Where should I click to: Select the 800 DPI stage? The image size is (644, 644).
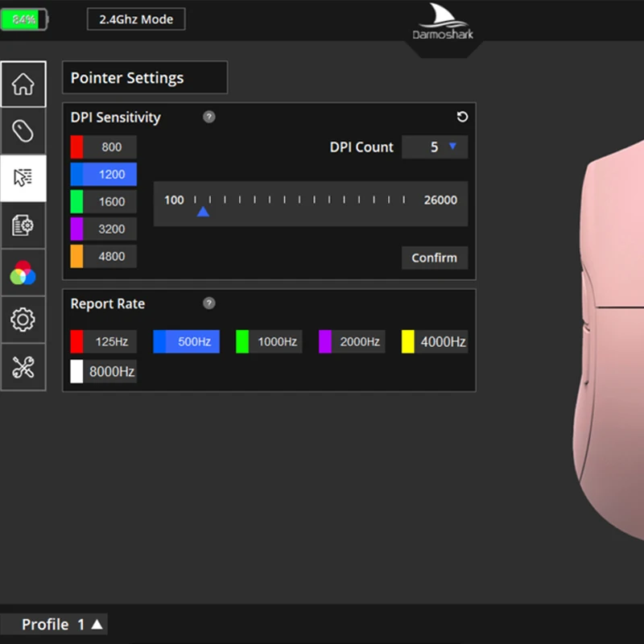104,147
